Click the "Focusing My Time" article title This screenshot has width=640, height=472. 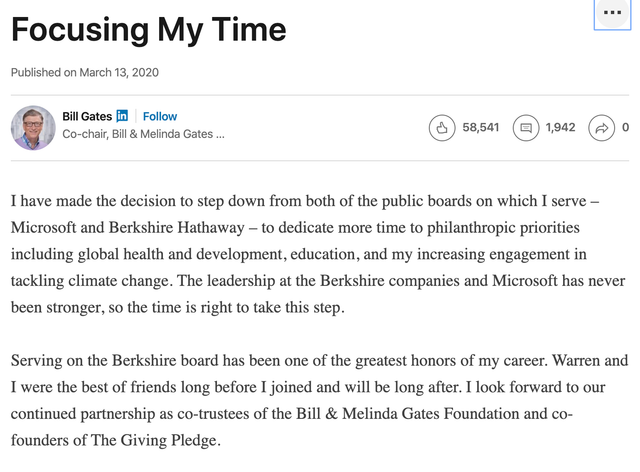[x=148, y=30]
